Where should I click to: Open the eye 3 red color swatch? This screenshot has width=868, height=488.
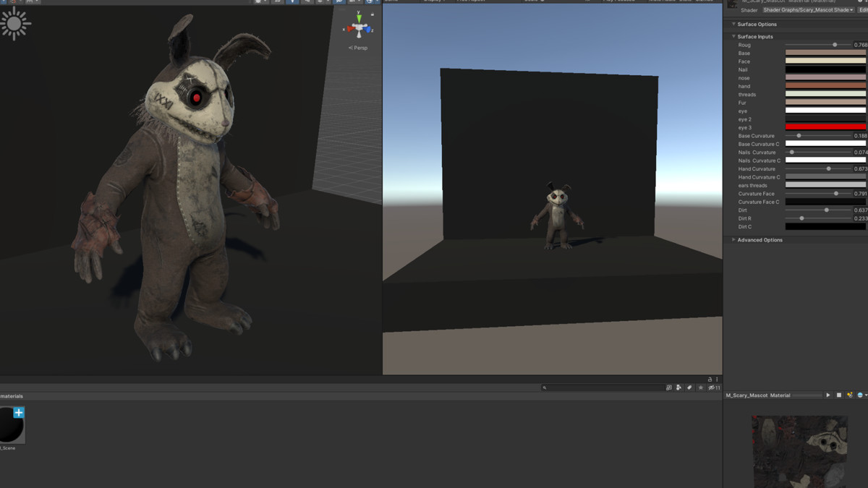point(825,127)
